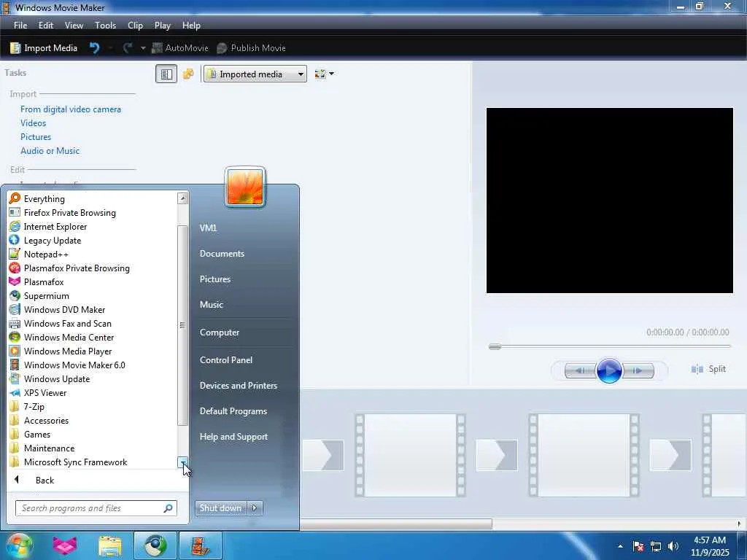Launch Windows Movie Maker 6.0 entry
This screenshot has height=560, width=747.
(x=93, y=365)
